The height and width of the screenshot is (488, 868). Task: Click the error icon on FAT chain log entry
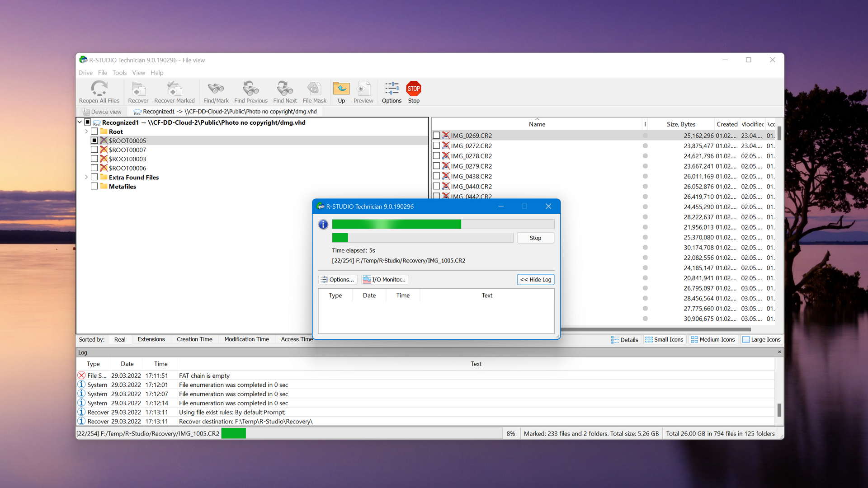81,375
